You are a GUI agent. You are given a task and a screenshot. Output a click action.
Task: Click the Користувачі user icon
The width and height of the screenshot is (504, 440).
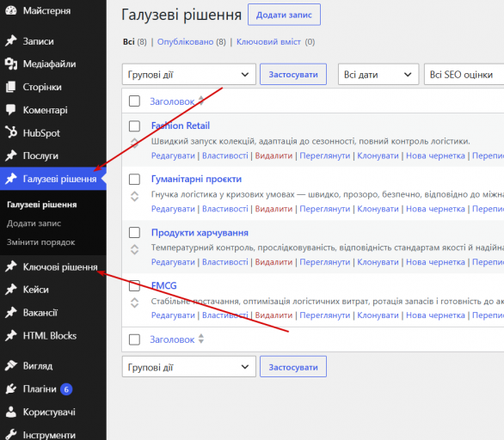[11, 412]
